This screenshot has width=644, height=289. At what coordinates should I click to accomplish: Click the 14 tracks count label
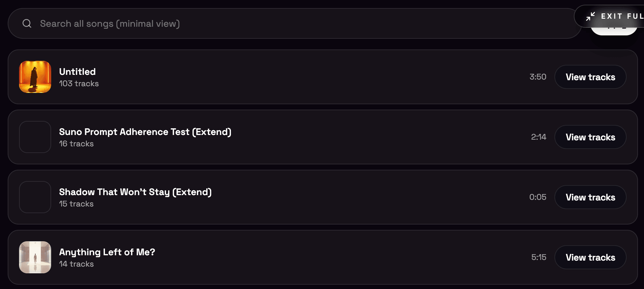(x=76, y=264)
